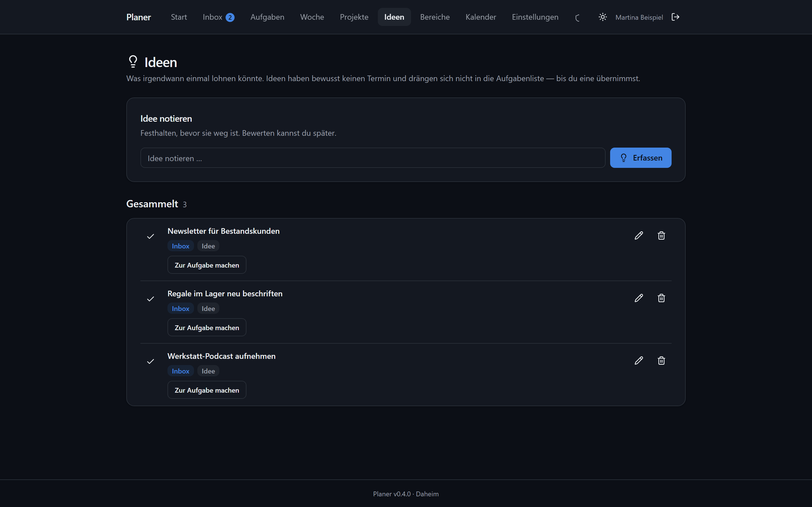Delete the Newsletter für Bestandskunden idea
The image size is (812, 507).
[x=661, y=235]
